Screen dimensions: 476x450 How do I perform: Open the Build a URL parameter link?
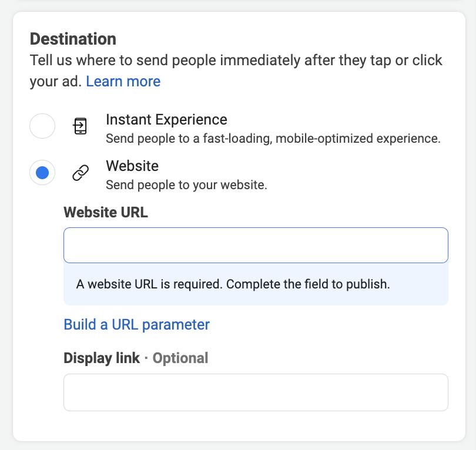(x=136, y=324)
